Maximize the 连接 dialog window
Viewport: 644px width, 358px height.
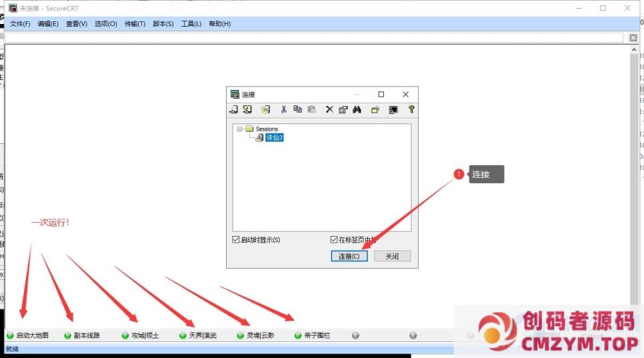(x=381, y=95)
